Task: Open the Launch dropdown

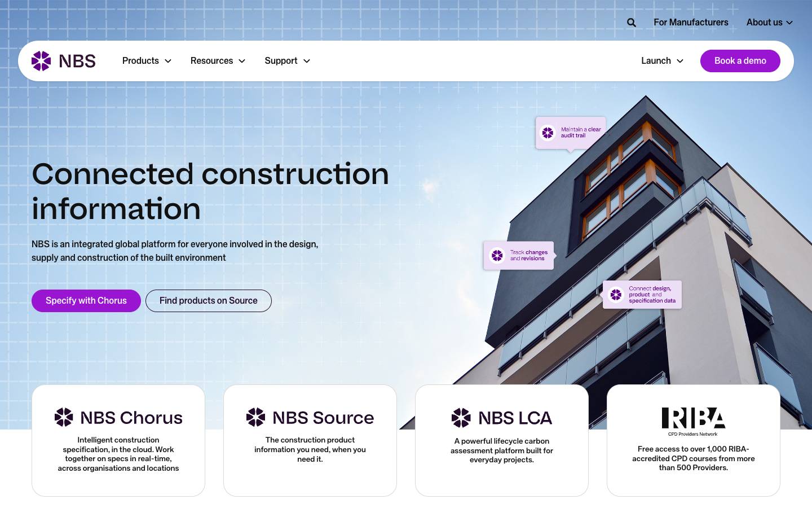Action: click(x=663, y=61)
